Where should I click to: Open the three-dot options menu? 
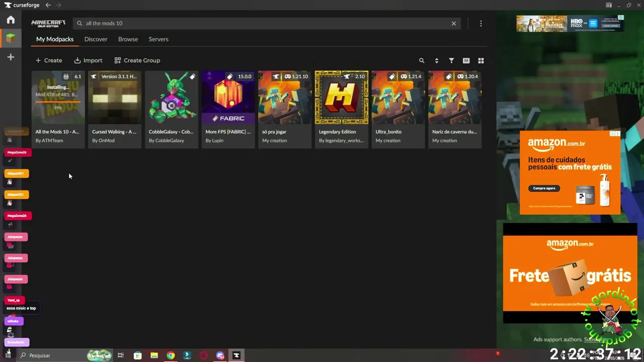(481, 23)
